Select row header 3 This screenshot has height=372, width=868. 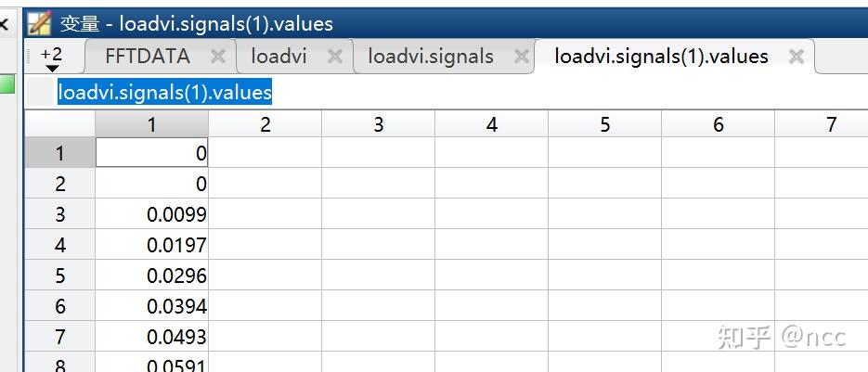point(60,214)
